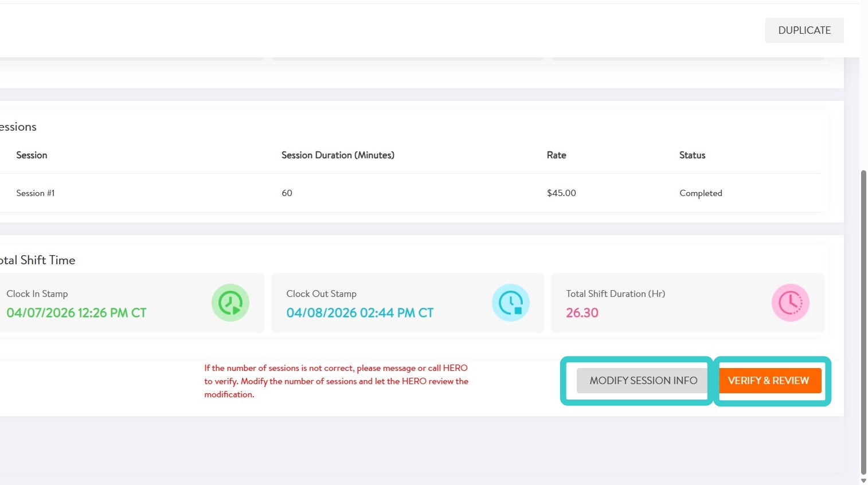Click the pink Total Shift Duration icon
The width and height of the screenshot is (868, 485).
point(791,303)
